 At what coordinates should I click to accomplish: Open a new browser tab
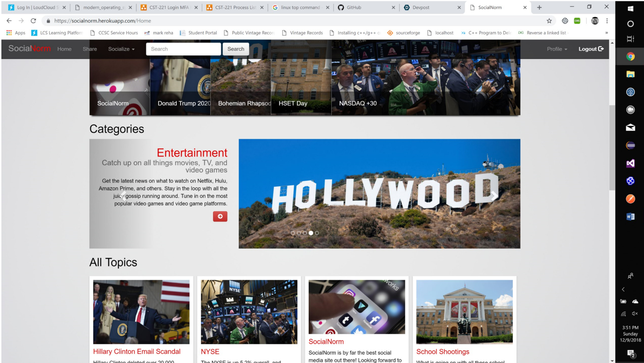pos(539,7)
